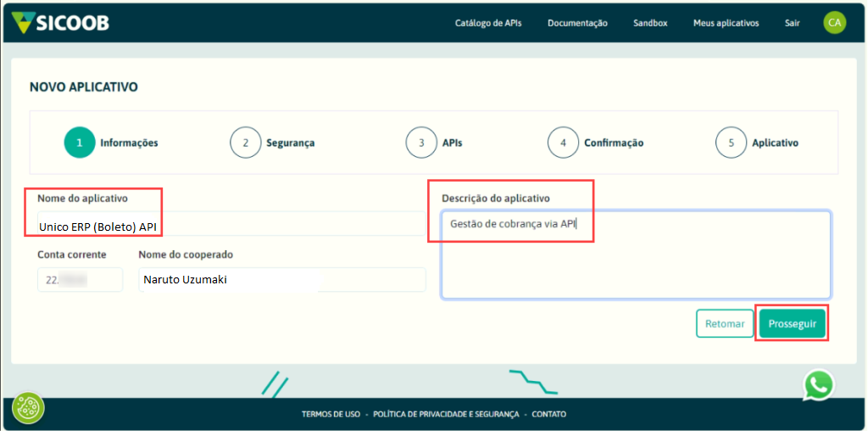Click the Conta corrente label
868x431 pixels.
[x=72, y=255]
